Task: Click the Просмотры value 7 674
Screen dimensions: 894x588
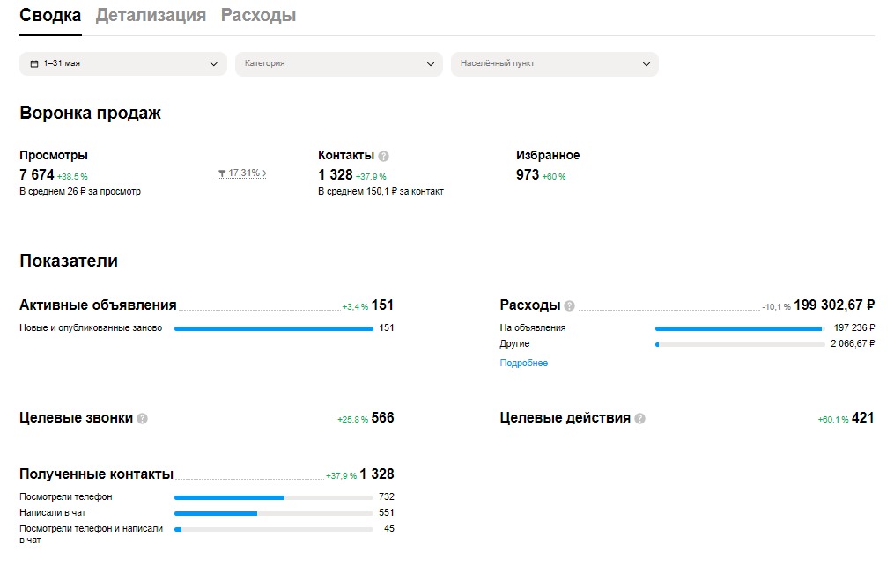Action: [x=37, y=175]
